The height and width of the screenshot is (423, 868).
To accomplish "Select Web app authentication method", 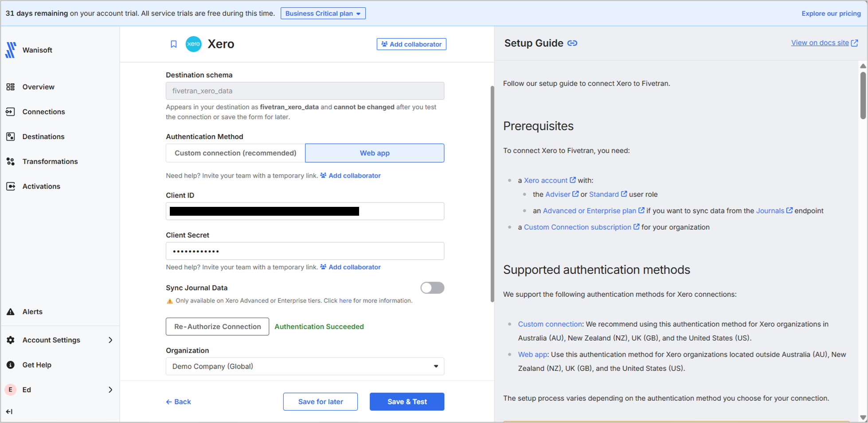I will (x=375, y=153).
